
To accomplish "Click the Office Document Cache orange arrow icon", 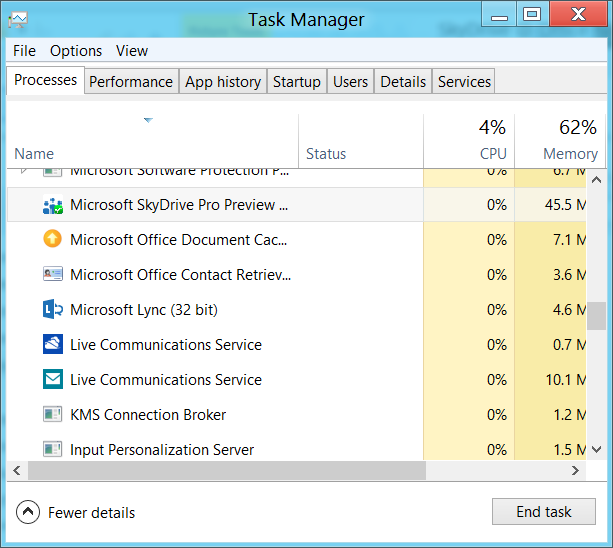I will 52,239.
